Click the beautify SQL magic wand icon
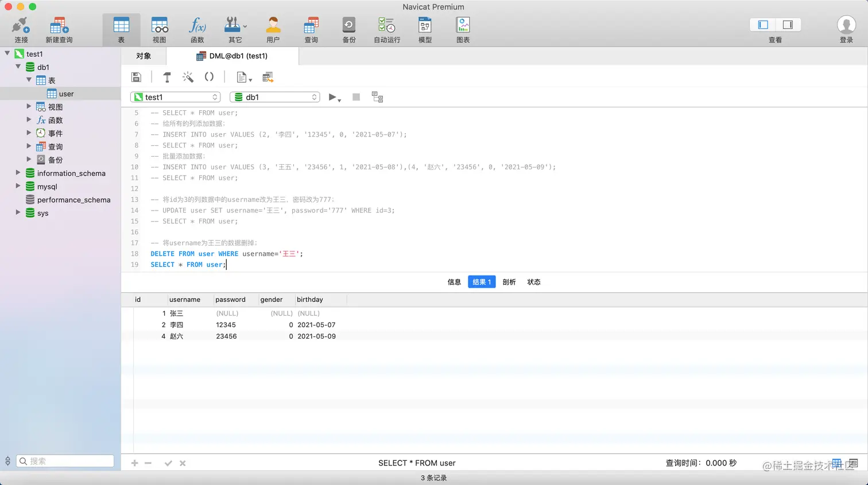The width and height of the screenshot is (868, 485). [x=188, y=77]
